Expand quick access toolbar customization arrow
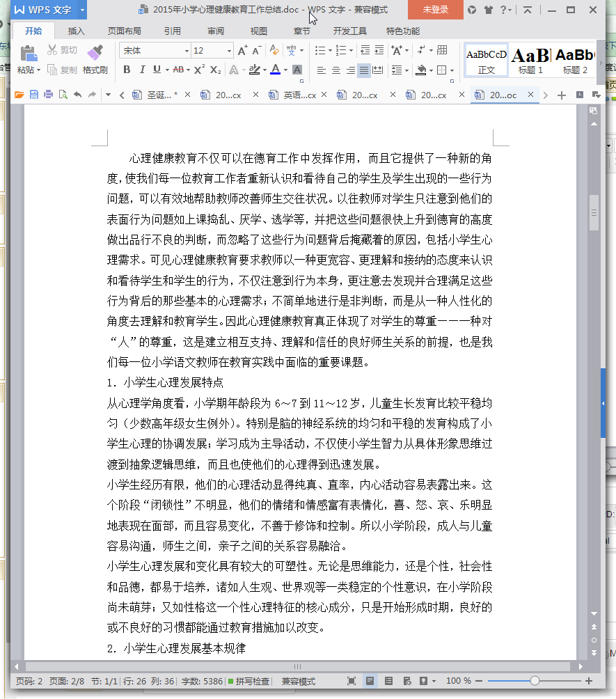The height and width of the screenshot is (699, 616). coord(108,95)
